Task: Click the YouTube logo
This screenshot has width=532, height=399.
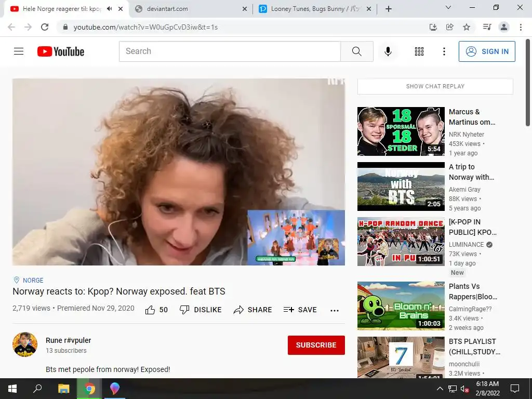Action: point(61,51)
